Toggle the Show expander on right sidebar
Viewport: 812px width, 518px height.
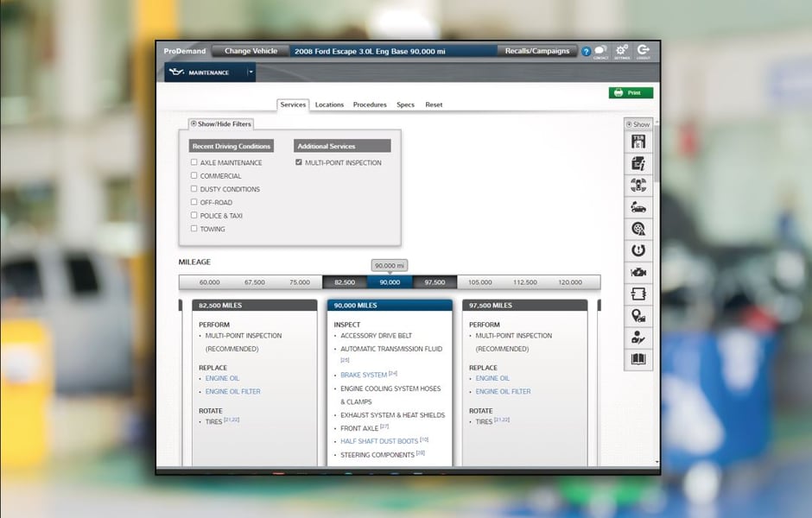(x=638, y=124)
